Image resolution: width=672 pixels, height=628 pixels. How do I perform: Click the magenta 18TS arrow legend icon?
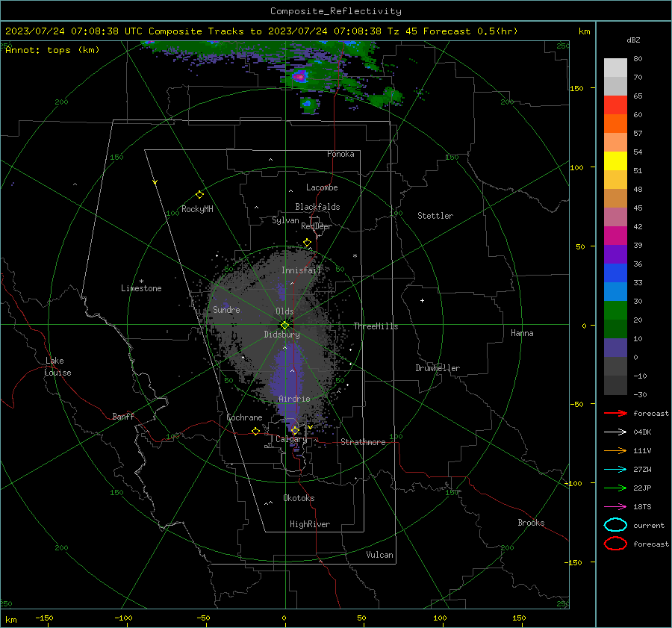[x=615, y=507]
